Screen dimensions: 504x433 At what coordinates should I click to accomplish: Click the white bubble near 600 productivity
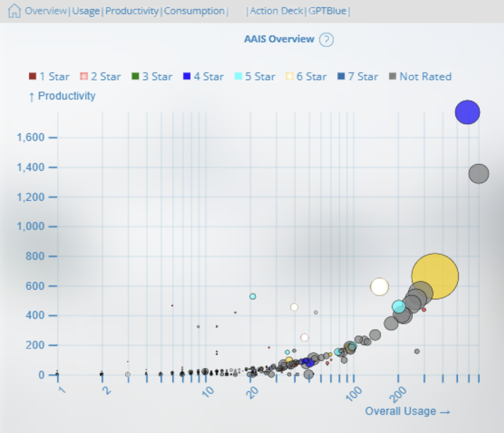click(x=380, y=287)
